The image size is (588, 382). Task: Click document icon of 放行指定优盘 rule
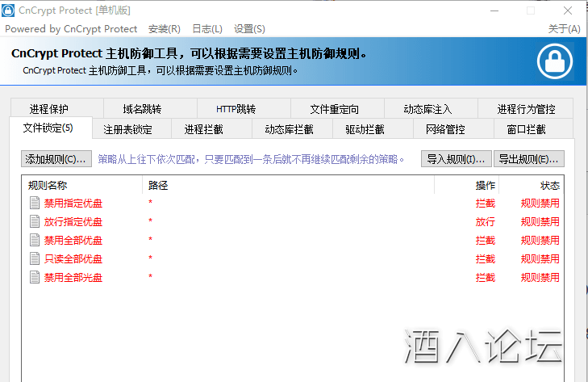tap(35, 221)
